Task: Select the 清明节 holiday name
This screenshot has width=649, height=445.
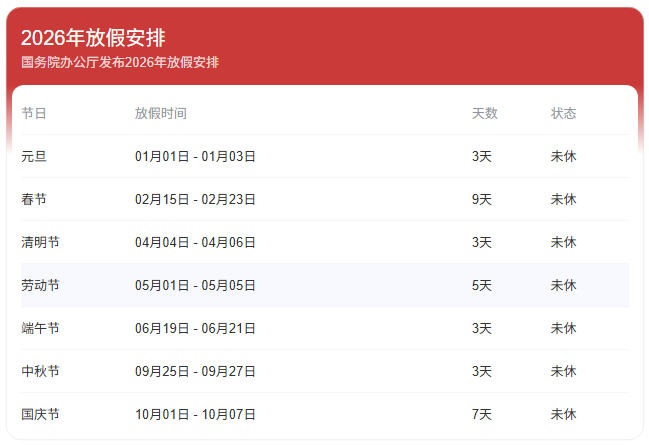Action: coord(40,242)
